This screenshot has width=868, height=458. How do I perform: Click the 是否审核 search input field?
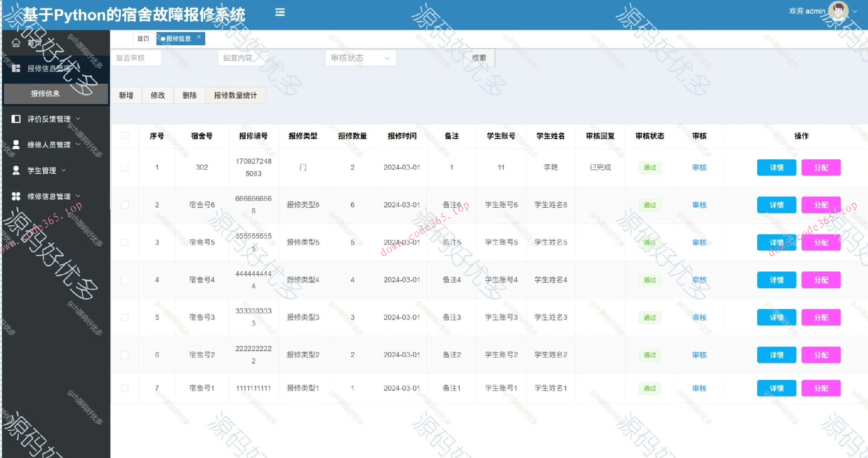(136, 58)
